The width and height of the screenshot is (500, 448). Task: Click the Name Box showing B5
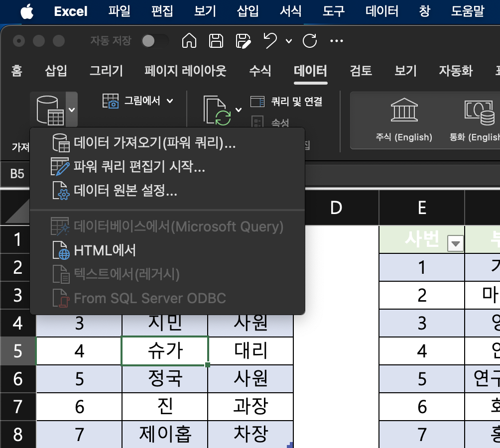coord(16,174)
